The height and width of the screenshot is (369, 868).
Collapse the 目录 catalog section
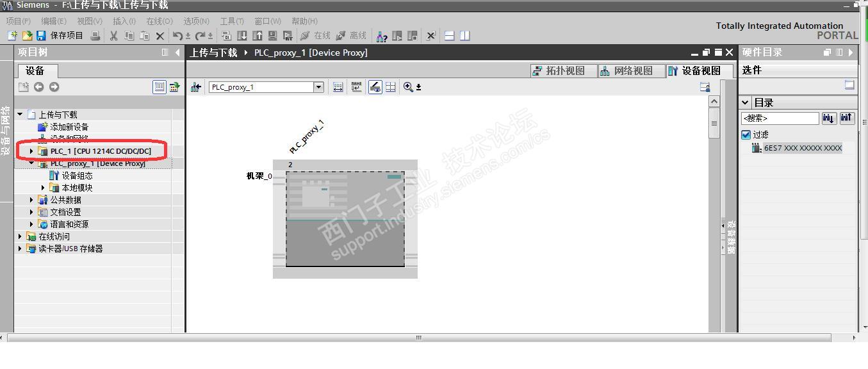[x=746, y=102]
